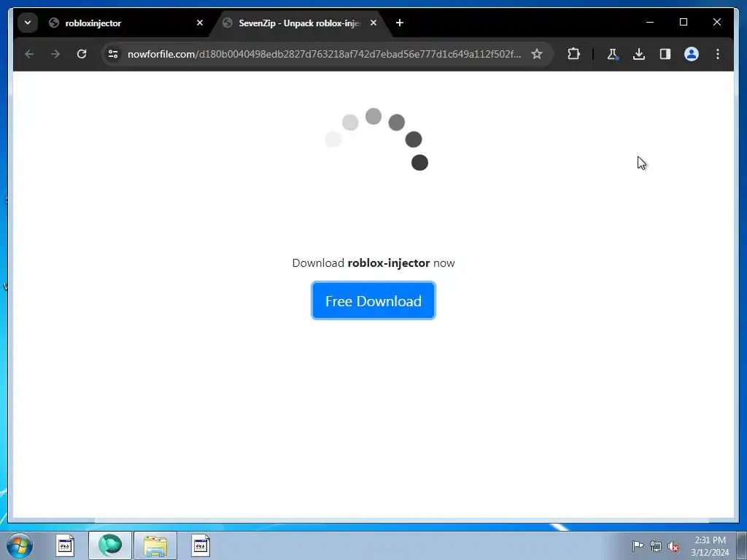Screen dimensions: 747x560
Task: Open the profile avatar menu
Action: pyautogui.click(x=692, y=54)
